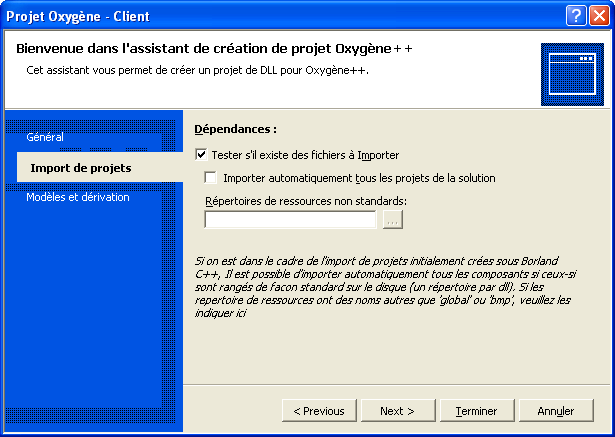The image size is (615, 437).
Task: Focus the 'Répertoires de ressources non standards' text field
Action: point(290,220)
